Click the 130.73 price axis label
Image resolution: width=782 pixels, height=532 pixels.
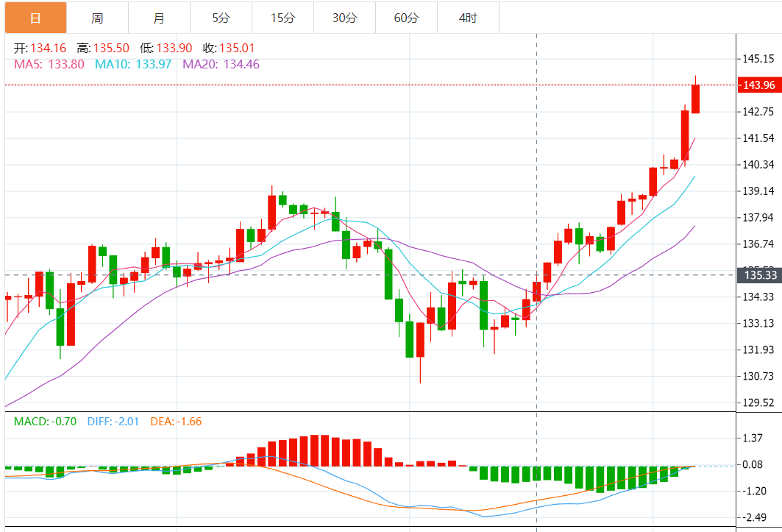click(x=758, y=376)
